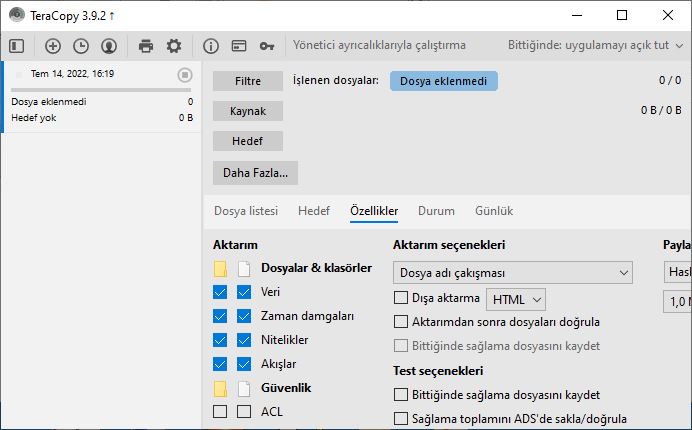Click the license key icon

[x=267, y=46]
